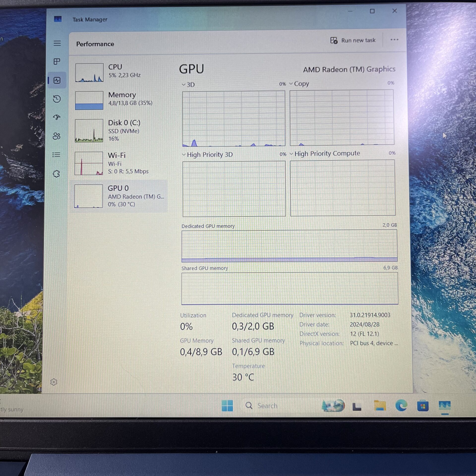Click the Wi-Fi throughput mini graph
Image resolution: width=476 pixels, height=476 pixels.
coord(89,163)
